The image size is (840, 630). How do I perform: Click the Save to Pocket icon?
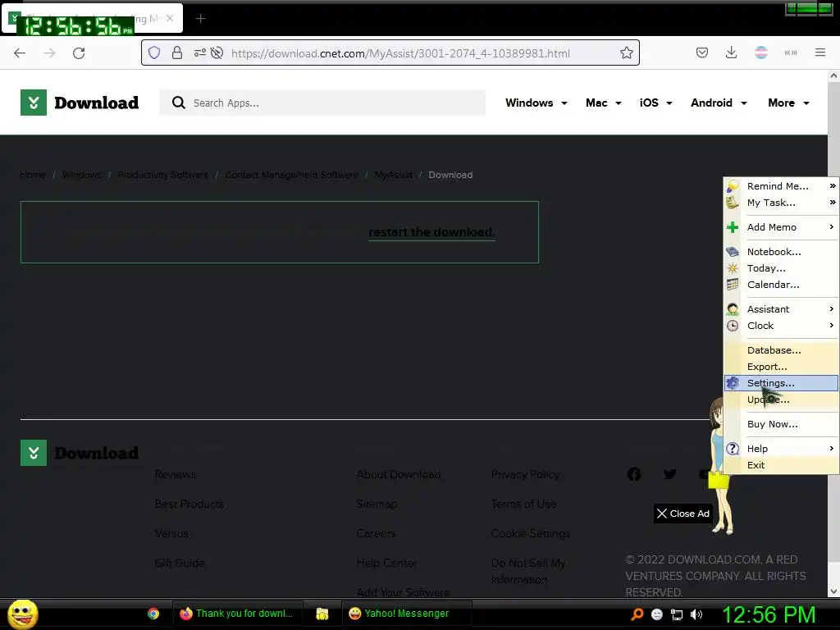point(702,52)
